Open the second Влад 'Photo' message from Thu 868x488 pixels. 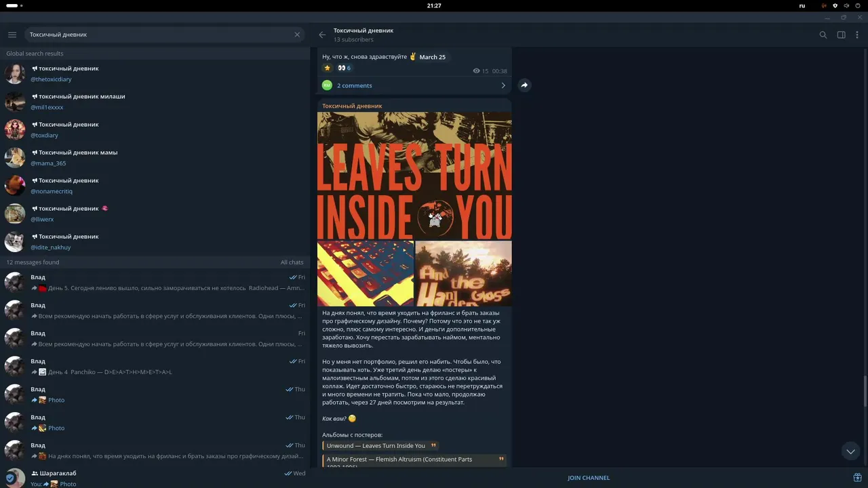tap(155, 423)
